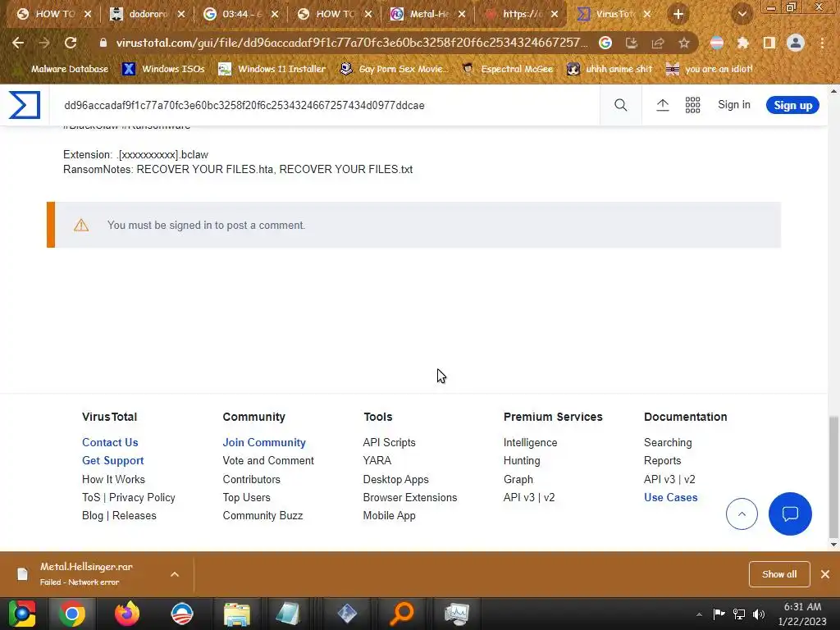This screenshot has height=630, width=840.
Task: Click the upload file arrow icon
Action: 663,105
